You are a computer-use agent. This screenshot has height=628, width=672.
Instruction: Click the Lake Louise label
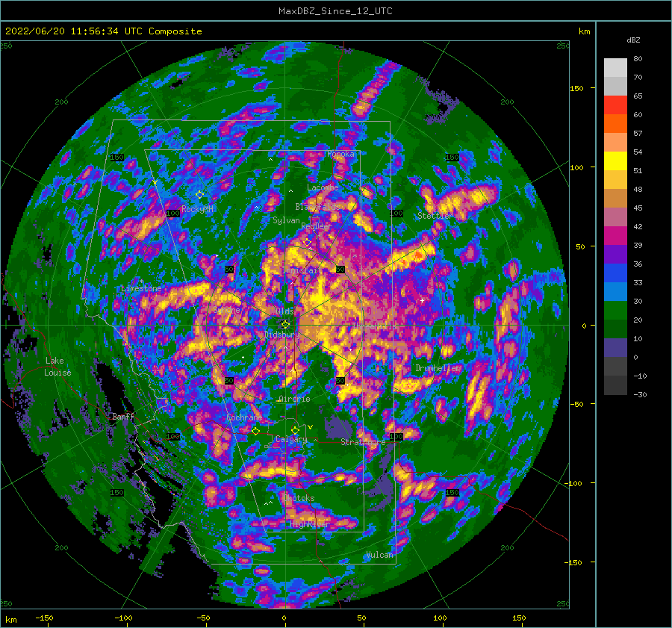[57, 367]
